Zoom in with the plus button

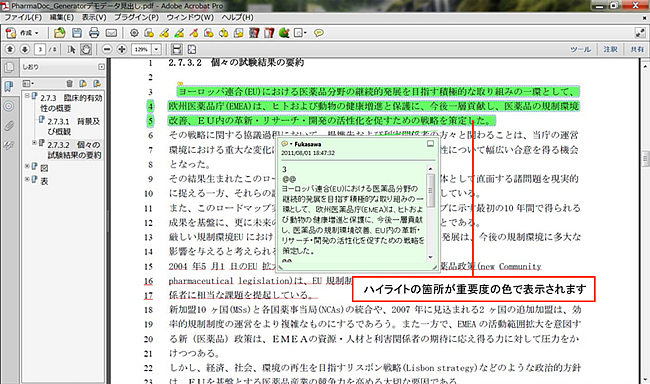(122, 49)
